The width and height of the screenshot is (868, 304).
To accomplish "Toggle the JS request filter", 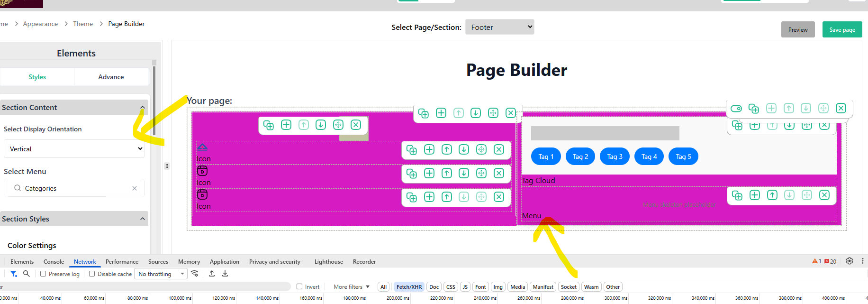I will tap(465, 287).
